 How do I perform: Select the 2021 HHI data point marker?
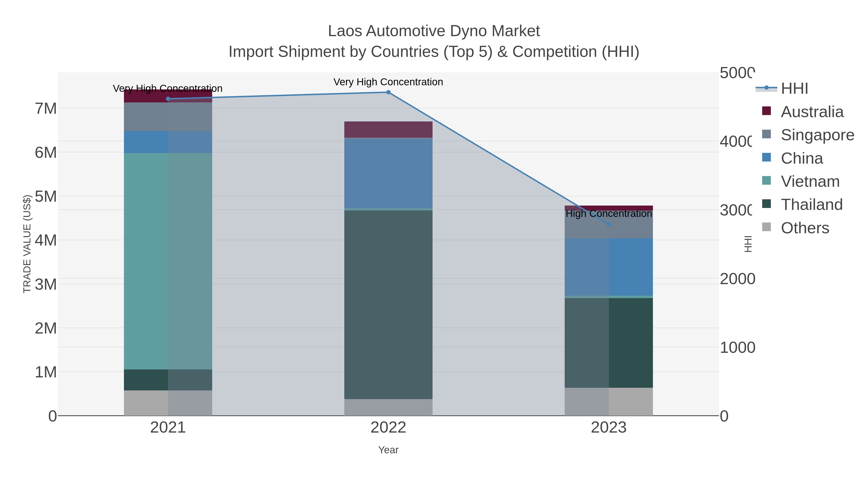[168, 99]
